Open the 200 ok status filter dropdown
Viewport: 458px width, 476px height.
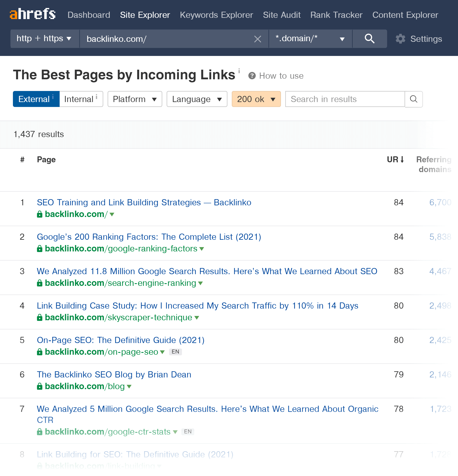[256, 99]
